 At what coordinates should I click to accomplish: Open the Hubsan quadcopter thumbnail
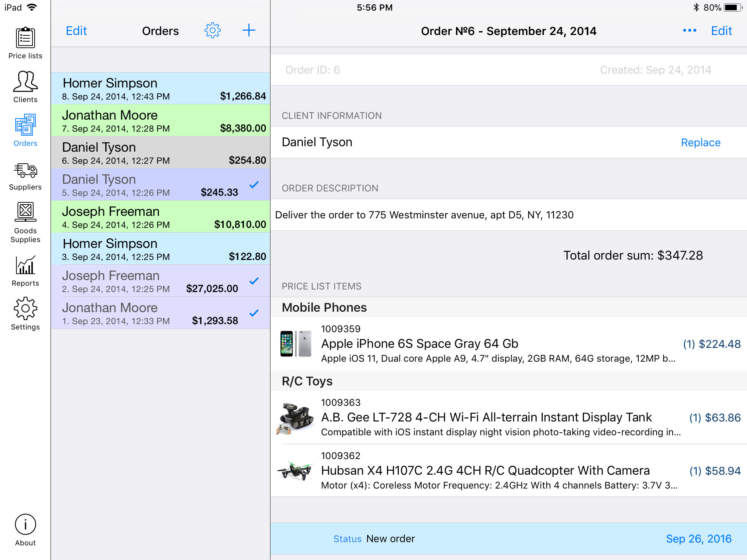295,470
